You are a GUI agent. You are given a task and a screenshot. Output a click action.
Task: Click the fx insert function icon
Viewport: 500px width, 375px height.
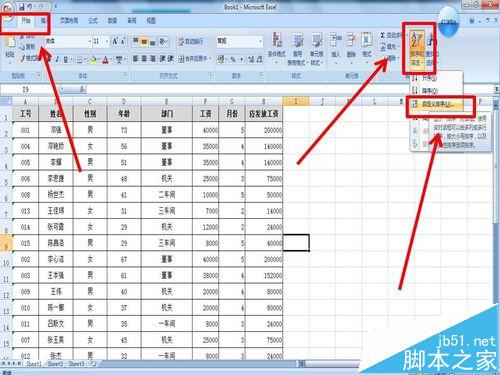82,89
